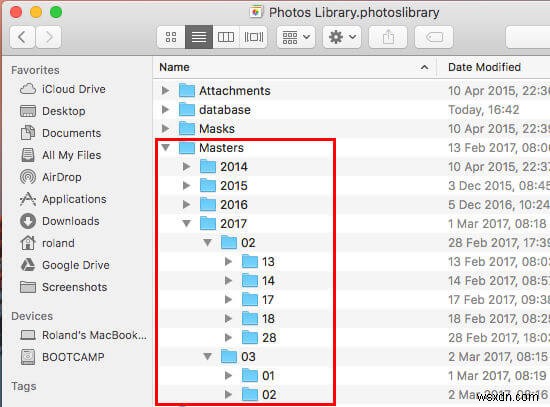The width and height of the screenshot is (550, 407).
Task: Open Applications in the sidebar
Action: point(63,199)
